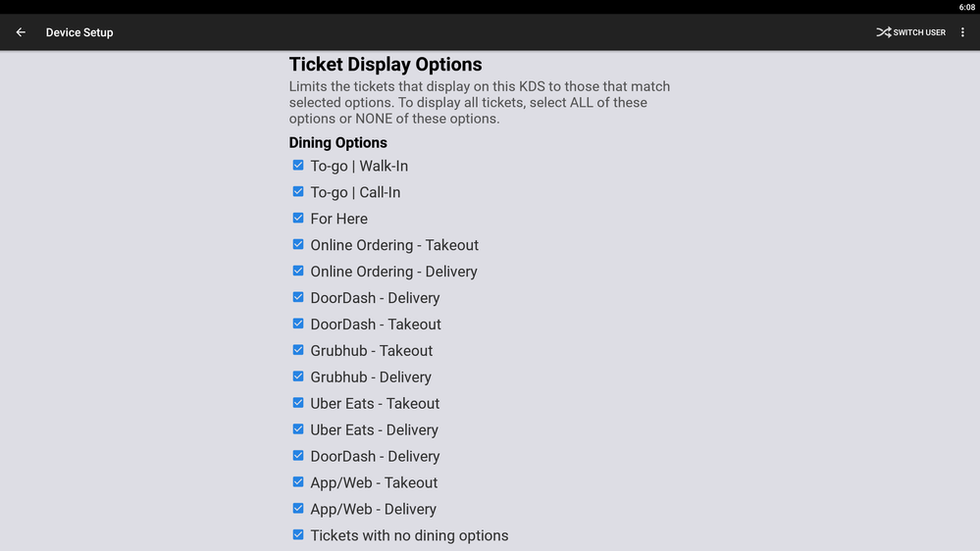Disable the For Here dining option
The height and width of the screenshot is (551, 980).
pos(298,219)
